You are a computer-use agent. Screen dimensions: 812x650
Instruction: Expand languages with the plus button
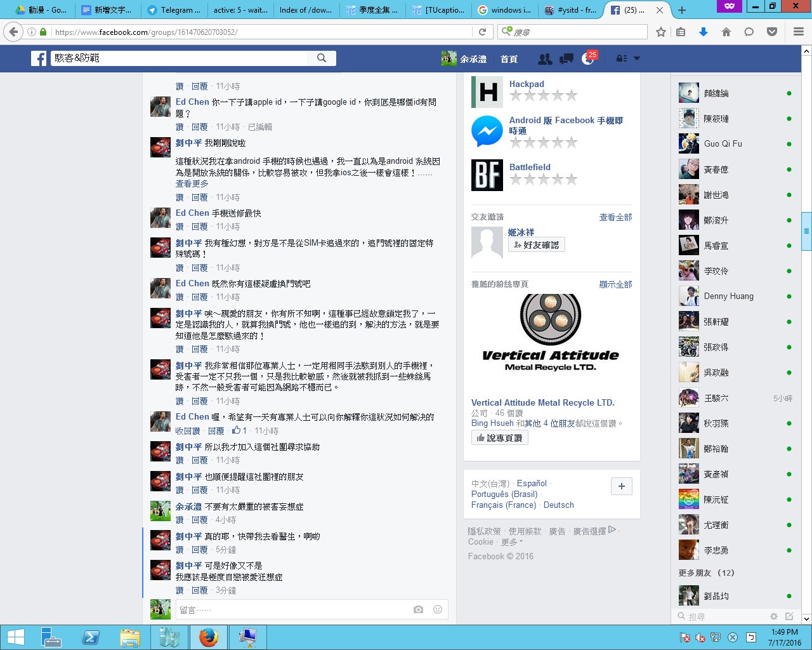pos(622,486)
